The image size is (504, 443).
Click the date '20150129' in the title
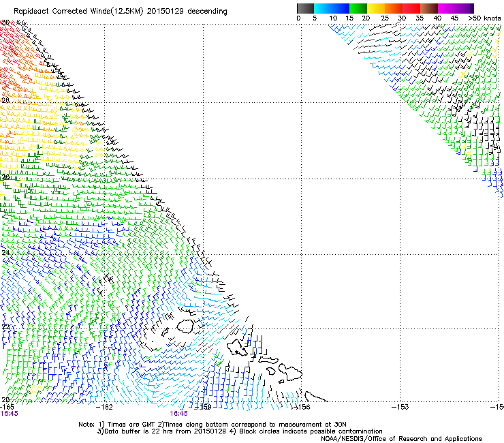[x=165, y=12]
